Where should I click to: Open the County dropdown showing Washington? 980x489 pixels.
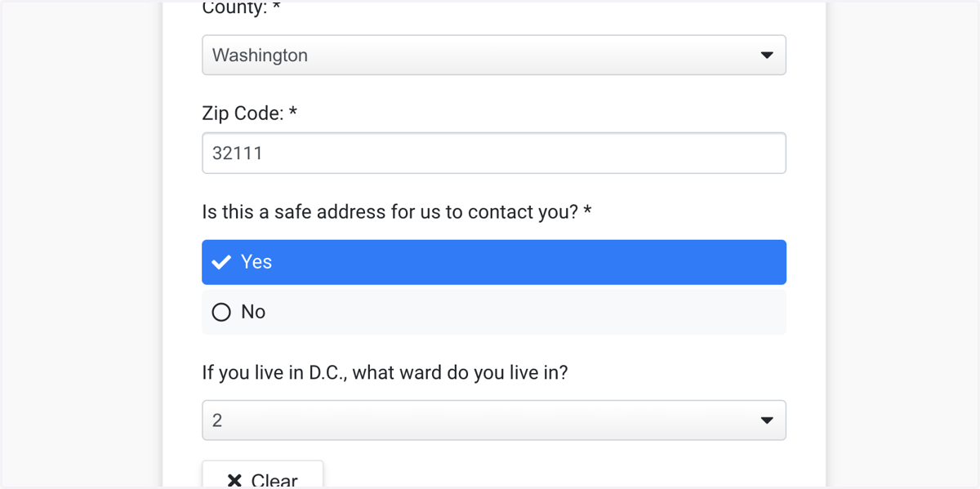(494, 55)
